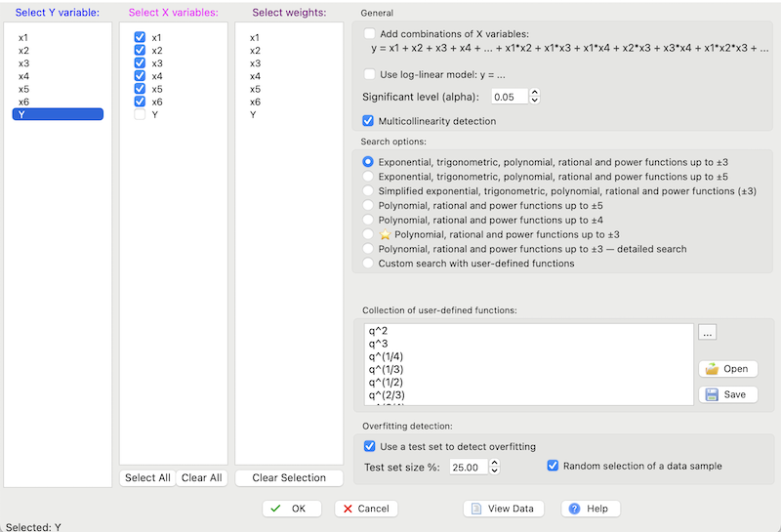Open user-defined functions ellipsis button
The image size is (781, 532).
click(x=707, y=332)
